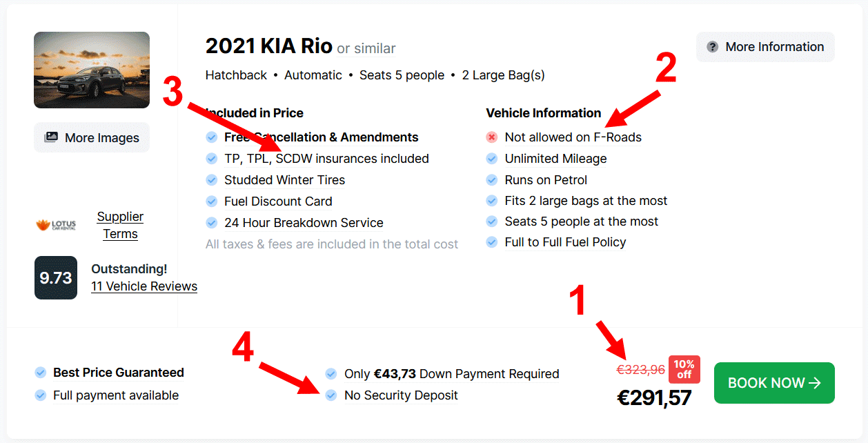Click the Lotus Car Rental logo
The image size is (868, 443).
[56, 225]
